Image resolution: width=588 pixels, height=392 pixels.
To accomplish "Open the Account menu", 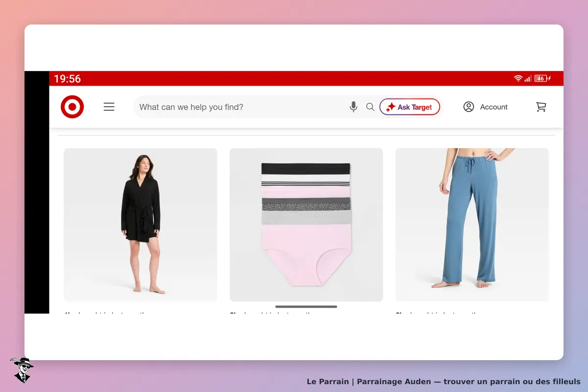I will click(x=486, y=107).
